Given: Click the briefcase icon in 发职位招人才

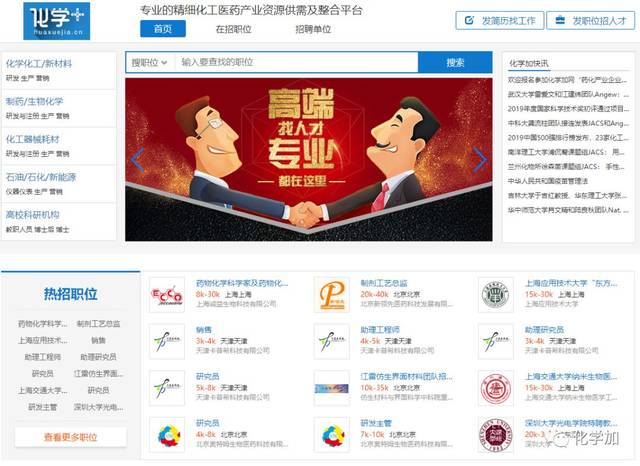Looking at the screenshot, I should (x=560, y=20).
